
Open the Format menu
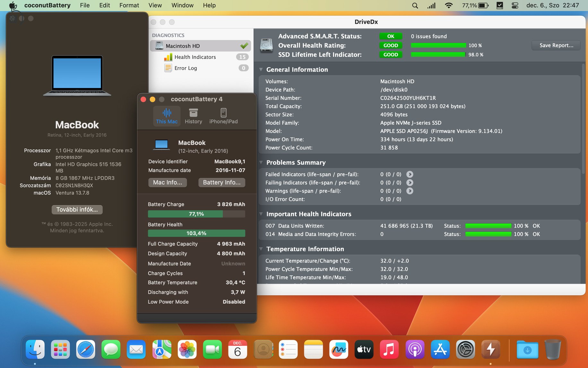[x=129, y=5]
